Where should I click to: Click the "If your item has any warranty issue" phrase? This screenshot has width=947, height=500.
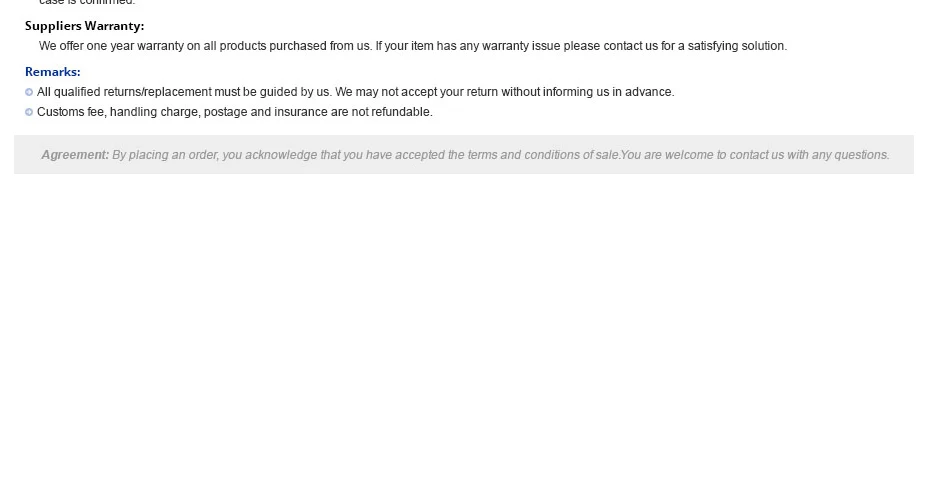pos(468,46)
